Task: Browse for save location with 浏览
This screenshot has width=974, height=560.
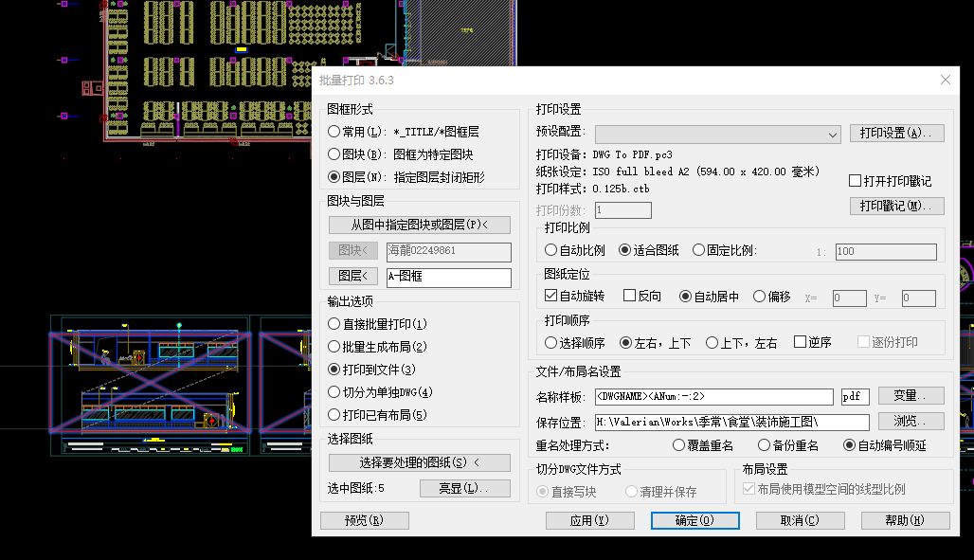Action: [x=911, y=421]
